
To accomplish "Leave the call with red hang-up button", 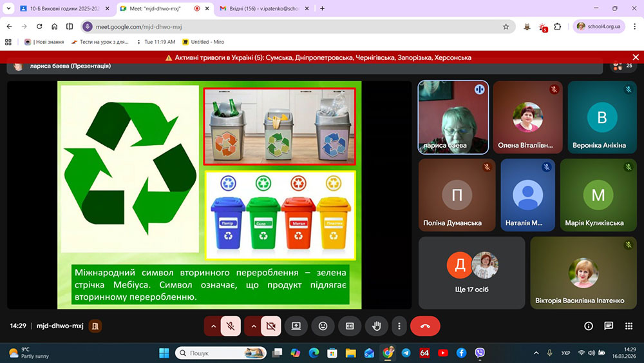I will coord(425,326).
